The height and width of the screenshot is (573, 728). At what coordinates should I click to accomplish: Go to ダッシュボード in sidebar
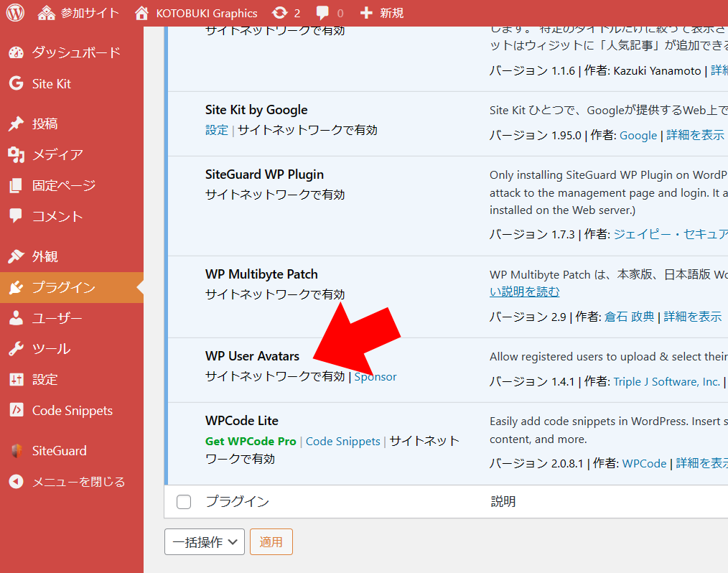pyautogui.click(x=75, y=52)
